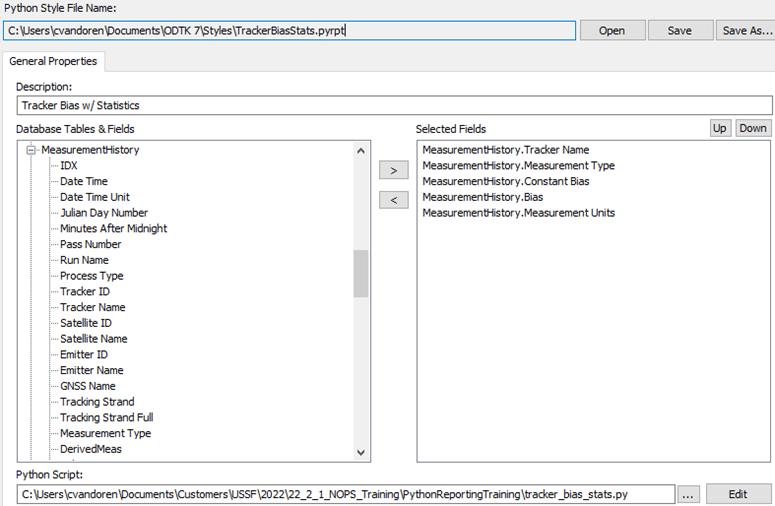Viewport: 775px width, 506px height.
Task: Focus the Python Style File Name field
Action: pos(289,31)
